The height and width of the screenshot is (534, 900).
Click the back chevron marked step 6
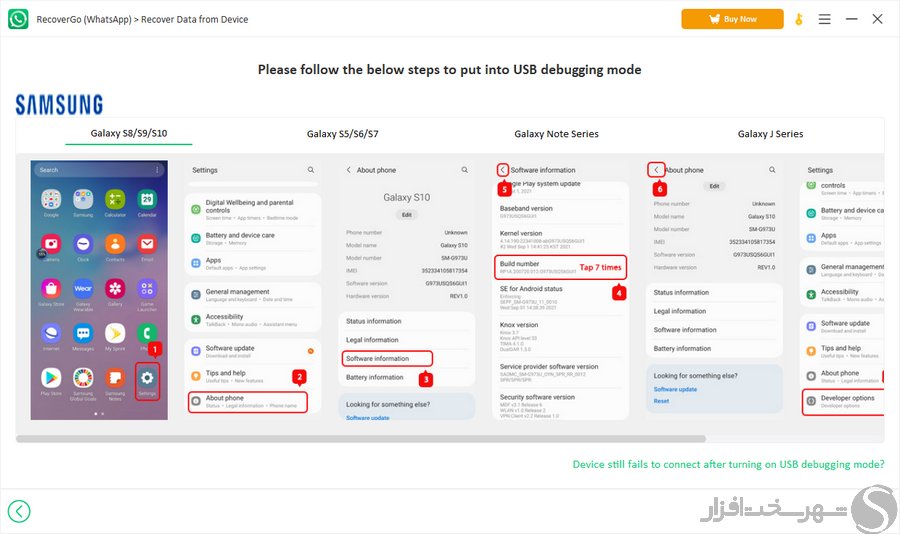[x=656, y=170]
